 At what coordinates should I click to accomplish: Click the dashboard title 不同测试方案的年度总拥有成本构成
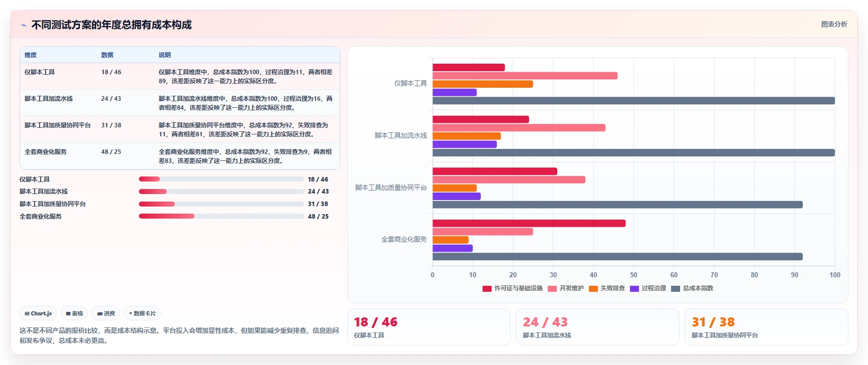click(x=111, y=25)
